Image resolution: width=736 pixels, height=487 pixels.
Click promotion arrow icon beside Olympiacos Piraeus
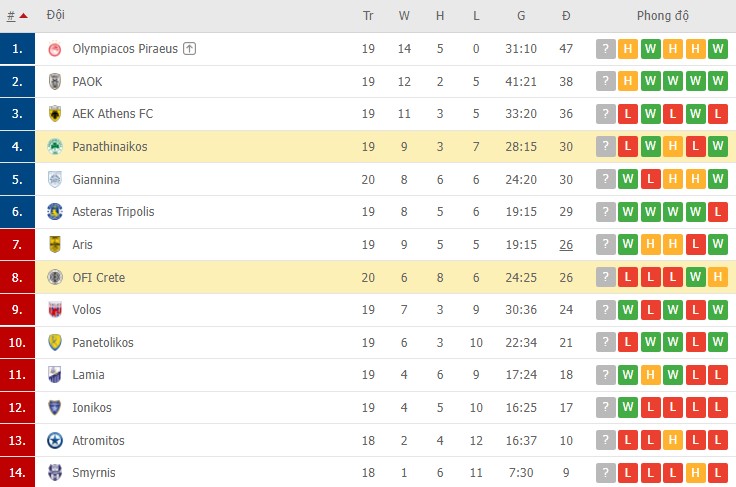coord(190,49)
